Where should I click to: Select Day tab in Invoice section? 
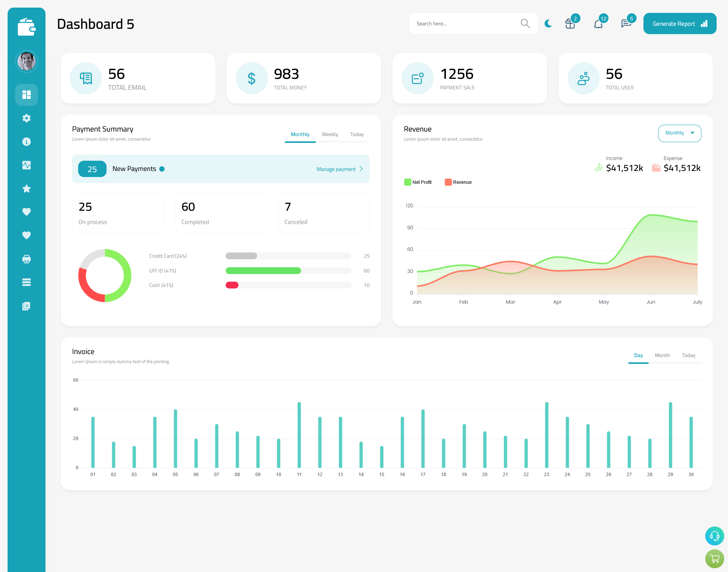tap(638, 355)
